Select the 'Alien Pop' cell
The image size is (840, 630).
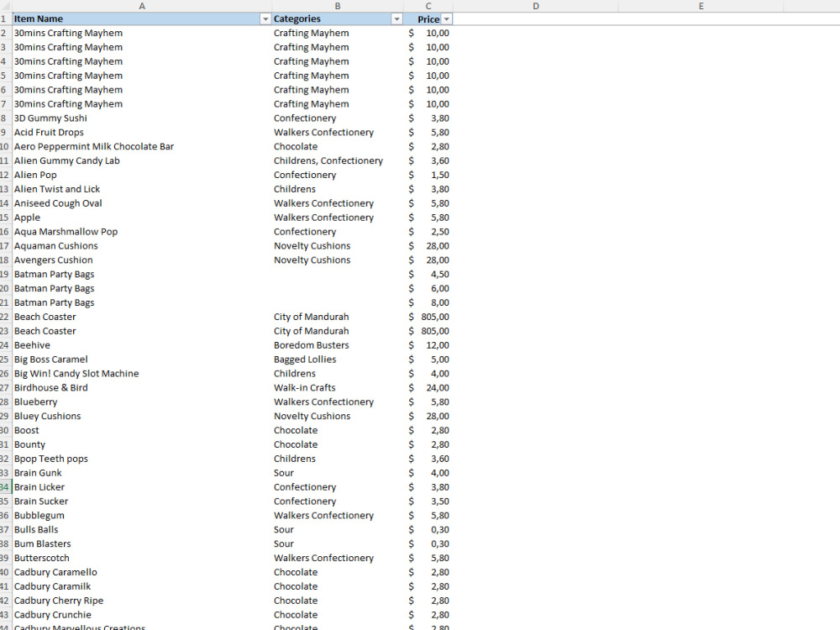[x=142, y=175]
